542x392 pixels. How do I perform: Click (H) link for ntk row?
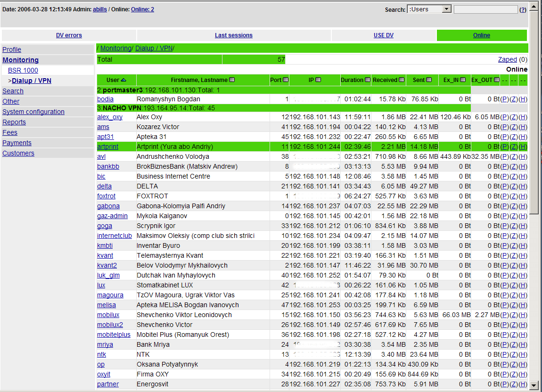(x=523, y=355)
